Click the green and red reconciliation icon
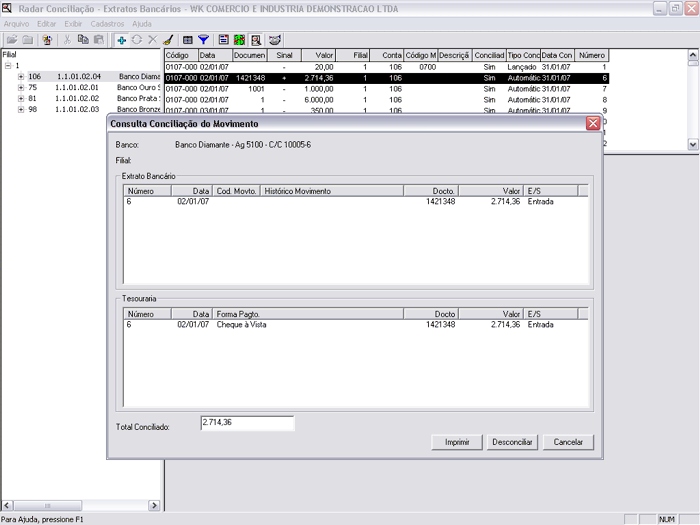700x525 pixels. click(x=240, y=39)
